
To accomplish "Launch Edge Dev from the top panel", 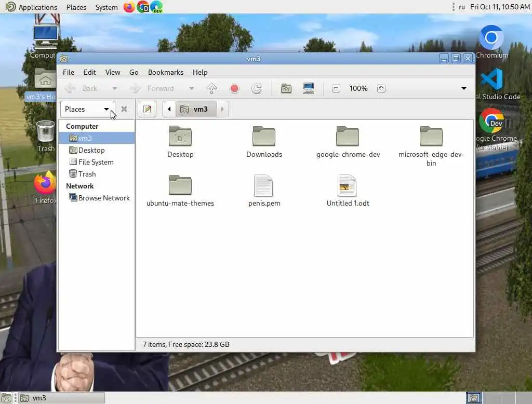I will [156, 7].
